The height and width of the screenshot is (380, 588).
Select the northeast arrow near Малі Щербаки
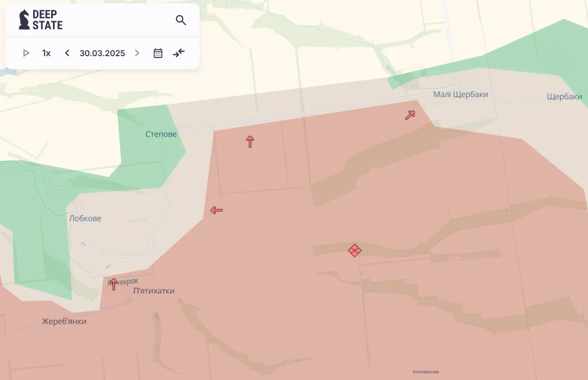[410, 115]
